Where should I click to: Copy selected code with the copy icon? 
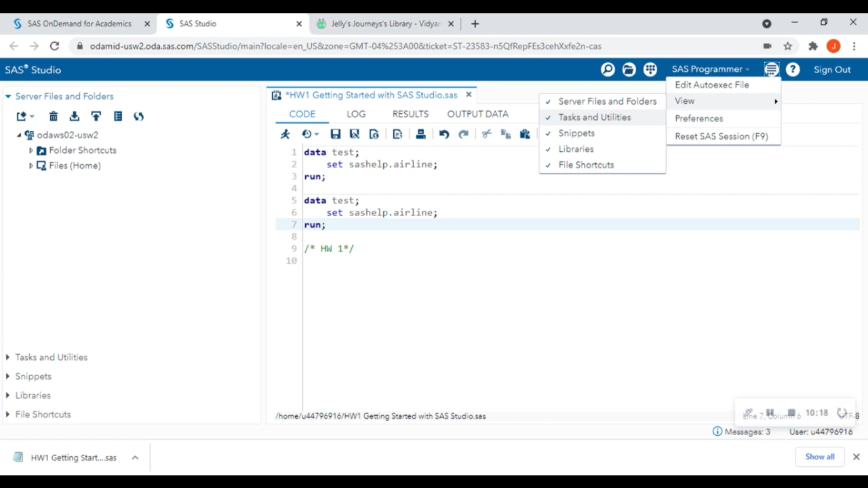[x=505, y=134]
